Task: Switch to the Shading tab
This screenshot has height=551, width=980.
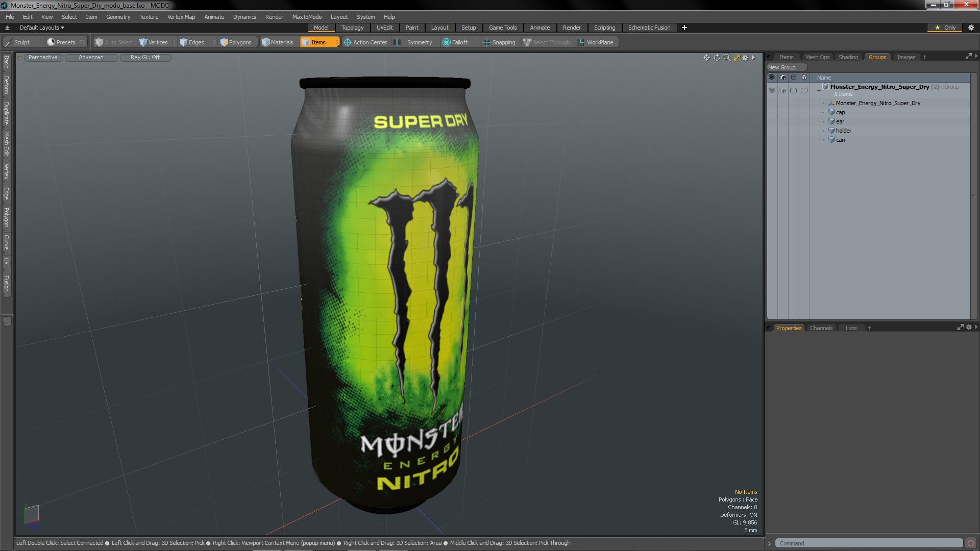Action: [848, 57]
